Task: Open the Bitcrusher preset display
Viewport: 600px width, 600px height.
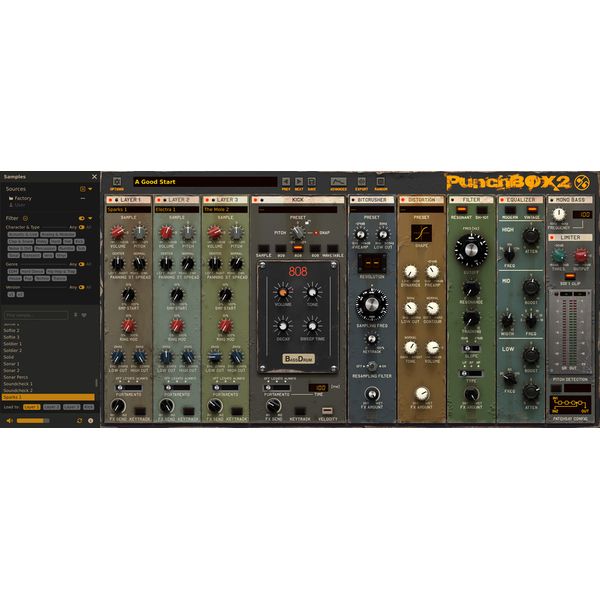Action: pyautogui.click(x=372, y=209)
